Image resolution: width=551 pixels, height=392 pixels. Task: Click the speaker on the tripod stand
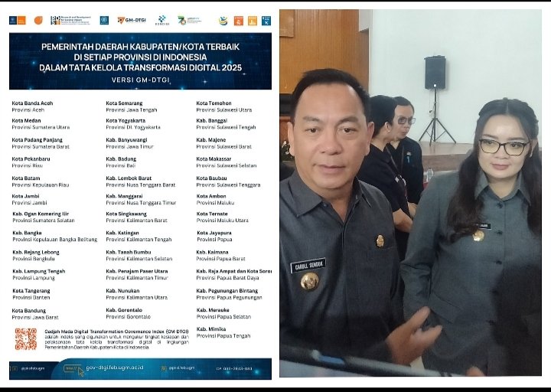(435, 71)
